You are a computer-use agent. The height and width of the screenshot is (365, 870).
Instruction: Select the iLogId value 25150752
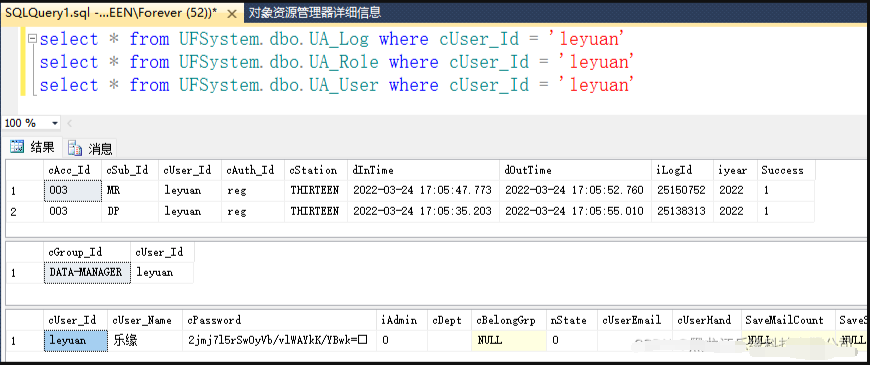pos(682,190)
